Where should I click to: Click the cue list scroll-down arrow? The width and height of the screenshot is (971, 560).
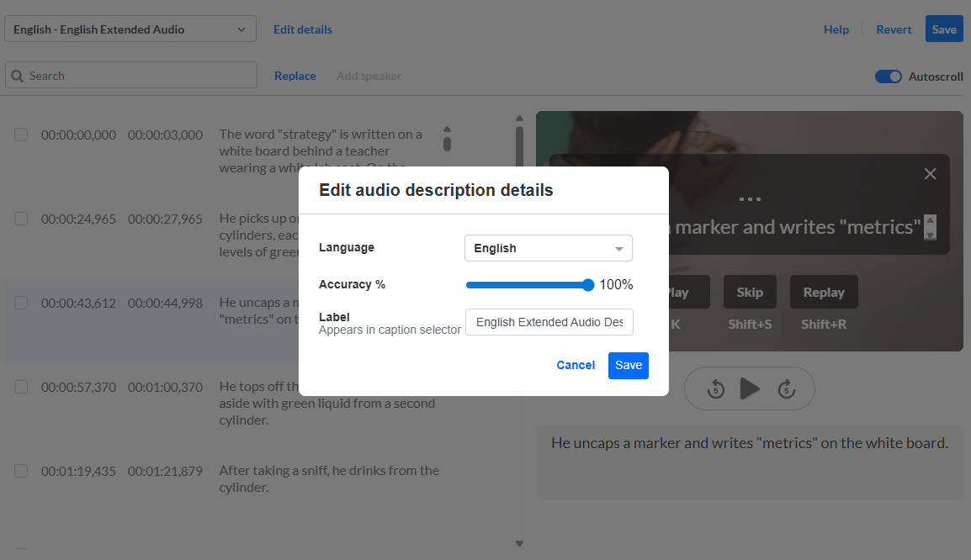pyautogui.click(x=519, y=543)
